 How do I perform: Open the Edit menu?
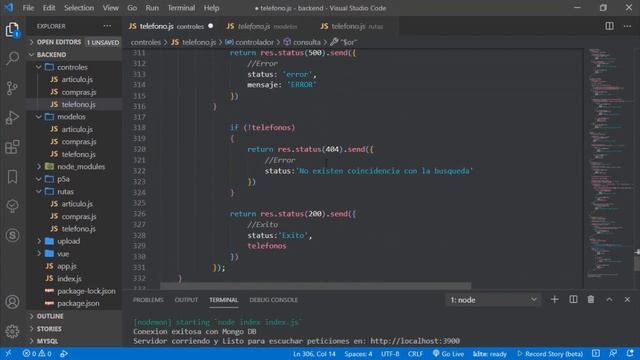(x=49, y=8)
